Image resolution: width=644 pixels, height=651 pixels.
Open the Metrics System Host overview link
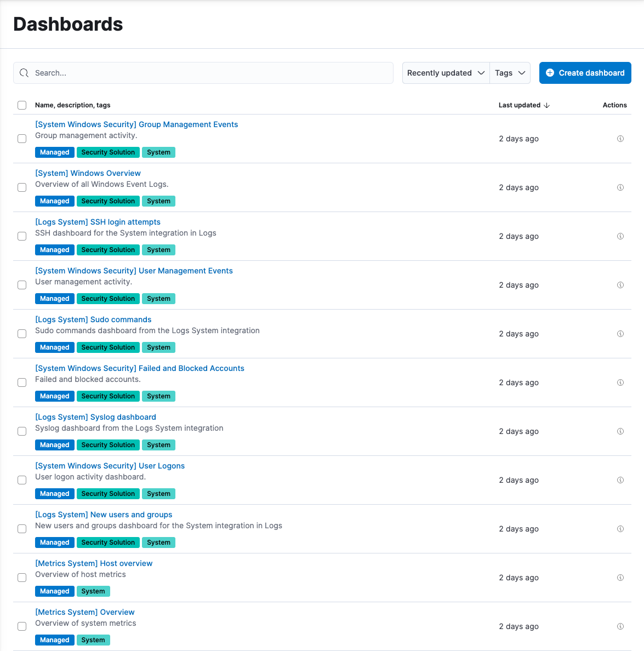click(94, 563)
